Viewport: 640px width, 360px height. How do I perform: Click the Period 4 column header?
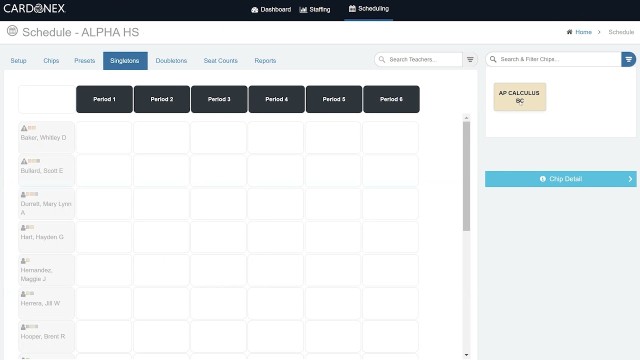(x=277, y=99)
